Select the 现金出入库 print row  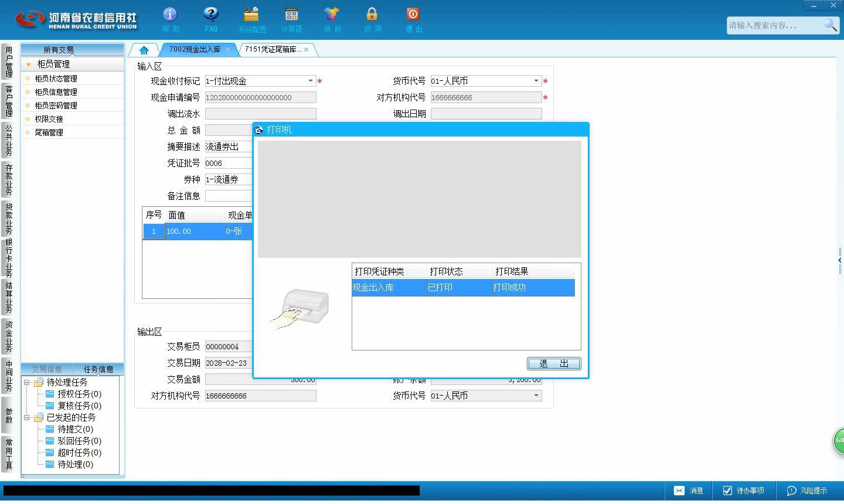[x=463, y=287]
